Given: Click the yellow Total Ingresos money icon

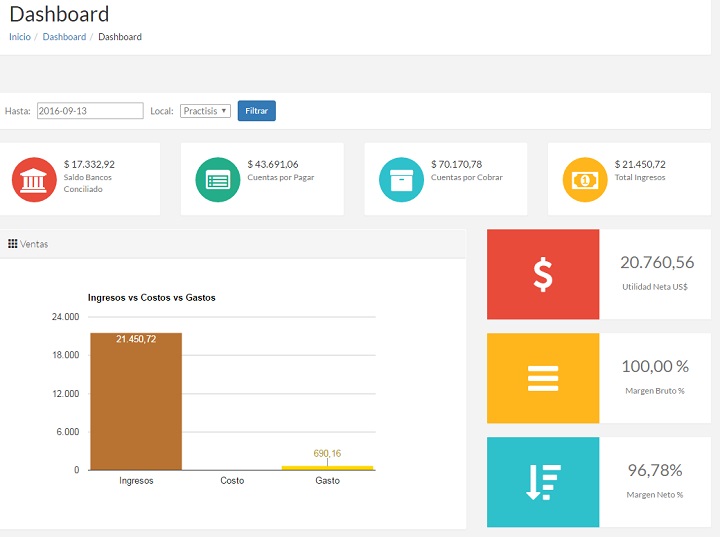Looking at the screenshot, I should click(585, 180).
